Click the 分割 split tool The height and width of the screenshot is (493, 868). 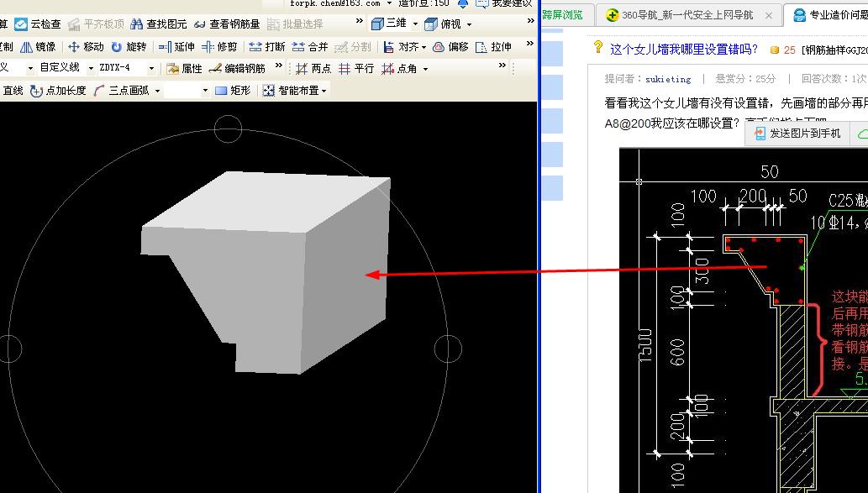[353, 47]
